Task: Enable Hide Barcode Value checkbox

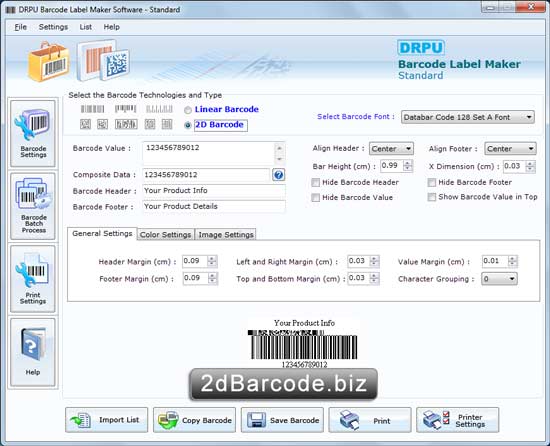Action: click(x=316, y=198)
